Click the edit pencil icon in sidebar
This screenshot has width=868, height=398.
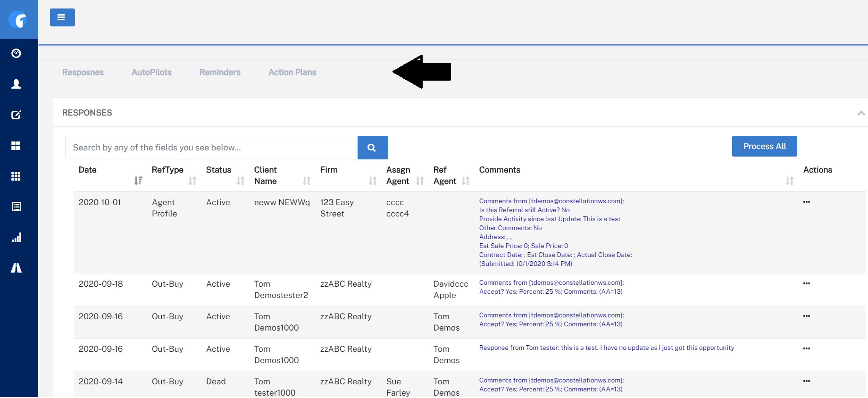coord(16,115)
